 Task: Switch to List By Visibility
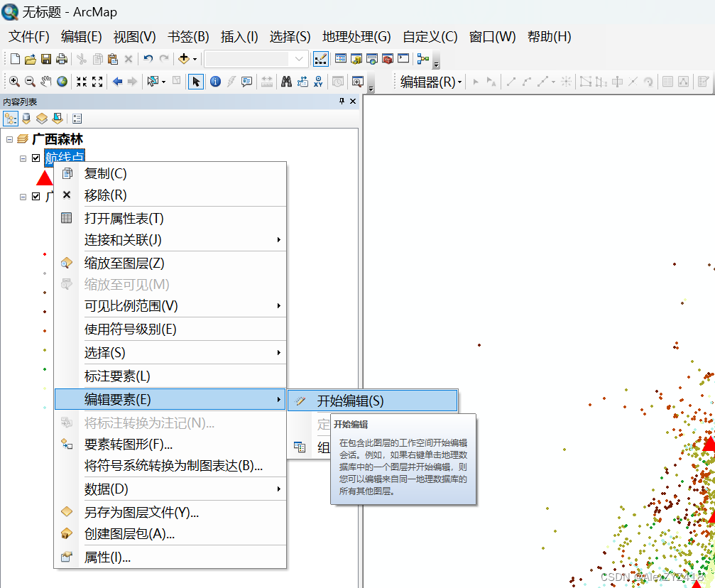[42, 119]
